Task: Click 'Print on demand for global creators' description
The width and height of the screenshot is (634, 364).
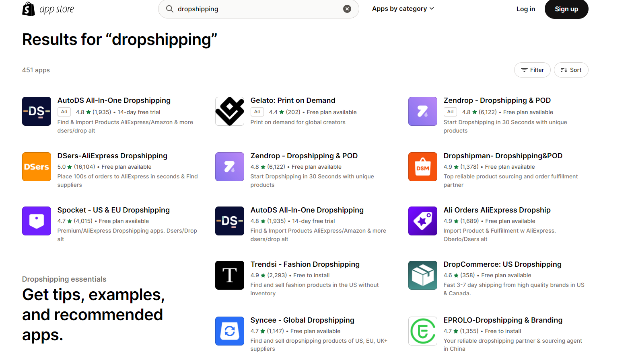Action: coord(298,122)
